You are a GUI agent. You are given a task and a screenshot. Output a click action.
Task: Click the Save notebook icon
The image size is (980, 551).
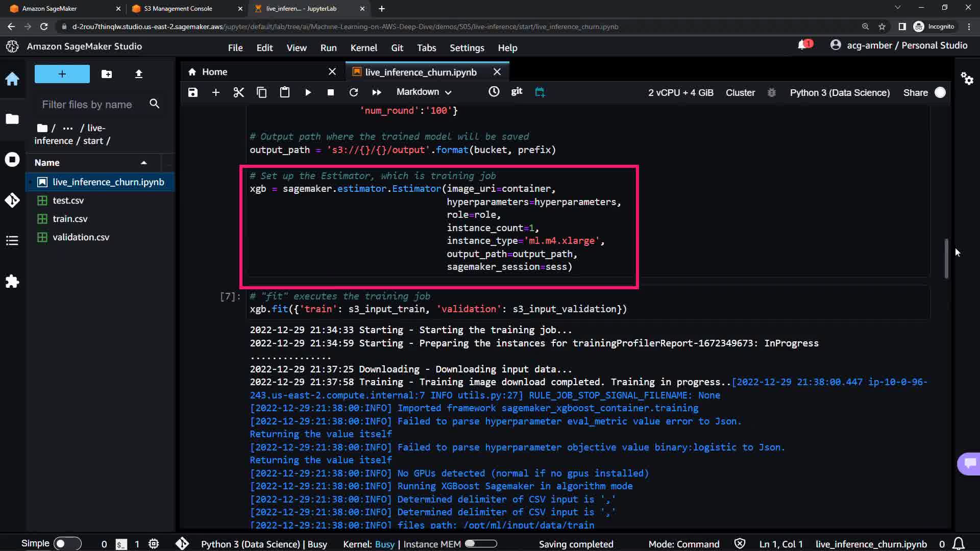click(x=192, y=92)
